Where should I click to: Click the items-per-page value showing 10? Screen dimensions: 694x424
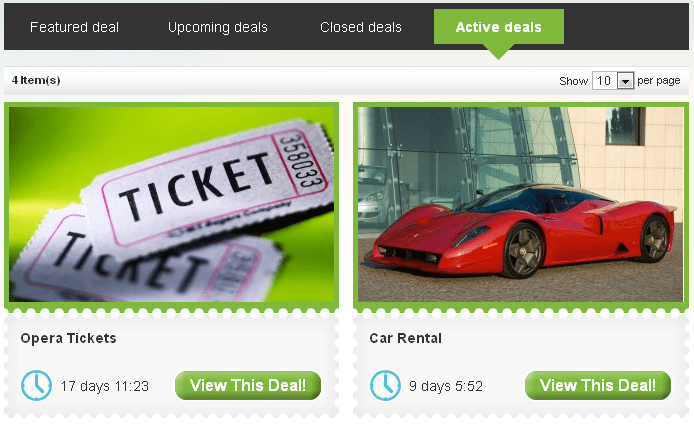tap(604, 81)
